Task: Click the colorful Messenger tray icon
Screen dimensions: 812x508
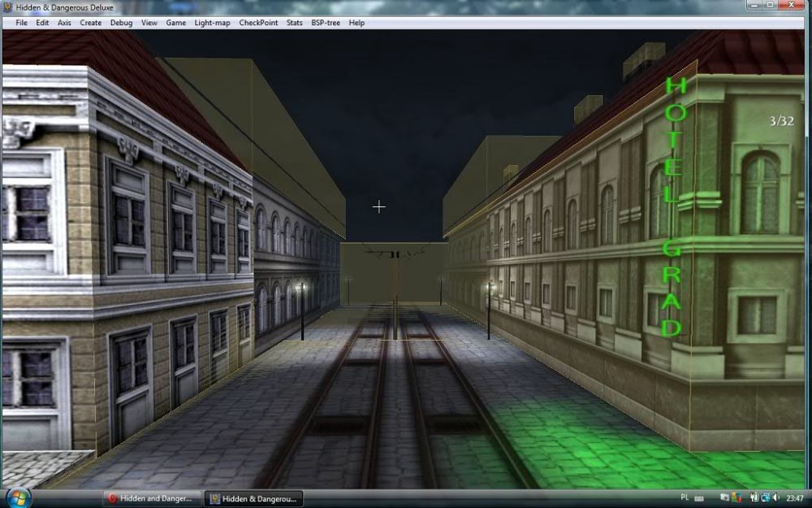Action: point(736,497)
